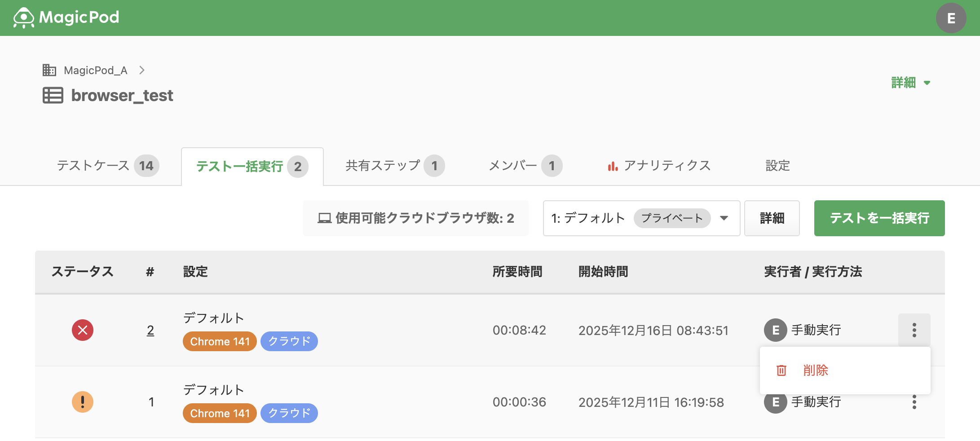Image resolution: width=980 pixels, height=441 pixels.
Task: Click the breadcrumb chevron after MagicPod_A
Action: pos(142,71)
